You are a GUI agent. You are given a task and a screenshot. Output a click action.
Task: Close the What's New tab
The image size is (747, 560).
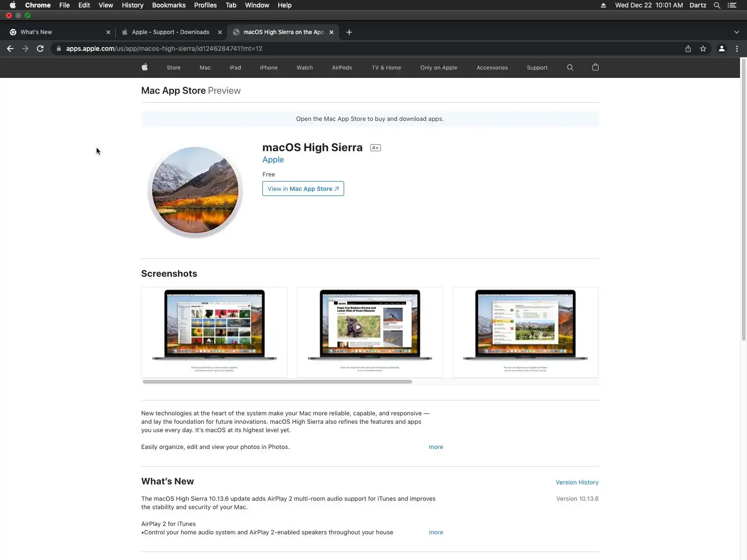(x=108, y=32)
